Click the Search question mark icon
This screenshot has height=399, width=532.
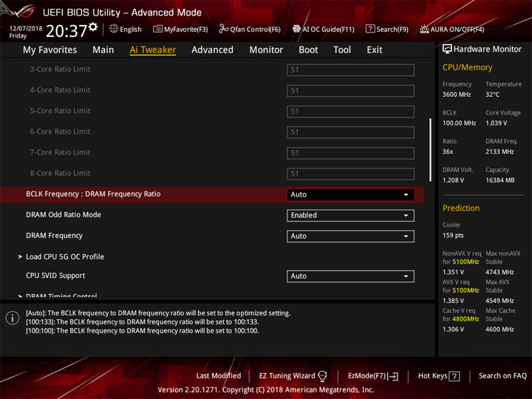tap(370, 29)
